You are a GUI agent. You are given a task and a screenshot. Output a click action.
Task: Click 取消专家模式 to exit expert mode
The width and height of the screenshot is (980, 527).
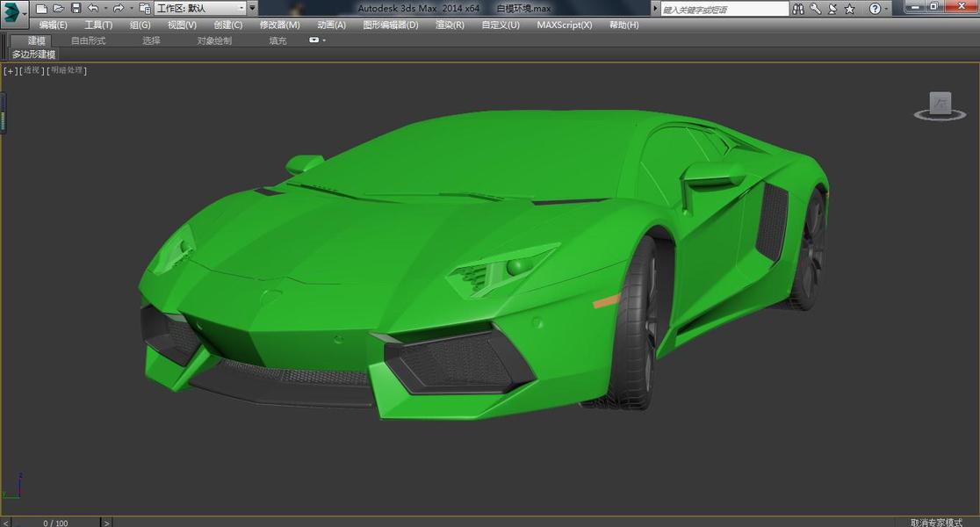pyautogui.click(x=936, y=523)
